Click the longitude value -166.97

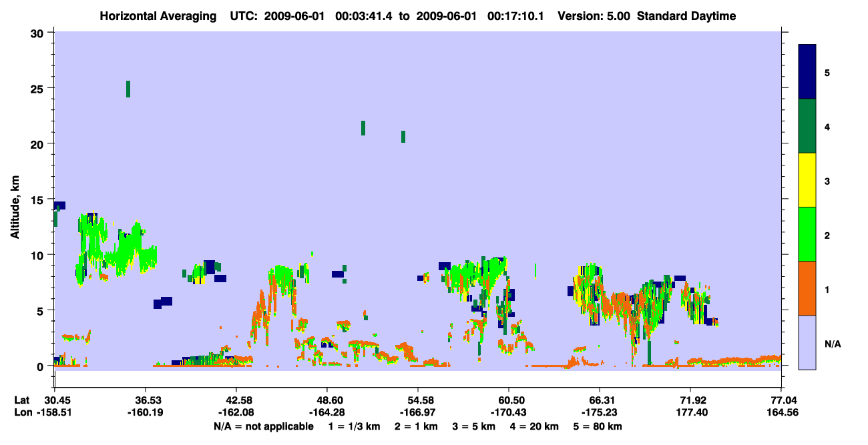pyautogui.click(x=418, y=413)
